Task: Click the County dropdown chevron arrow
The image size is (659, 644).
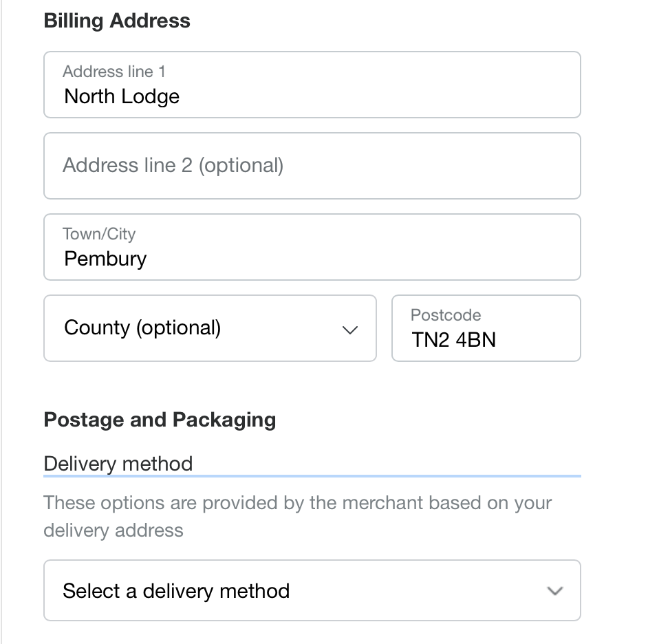Action: 350,330
